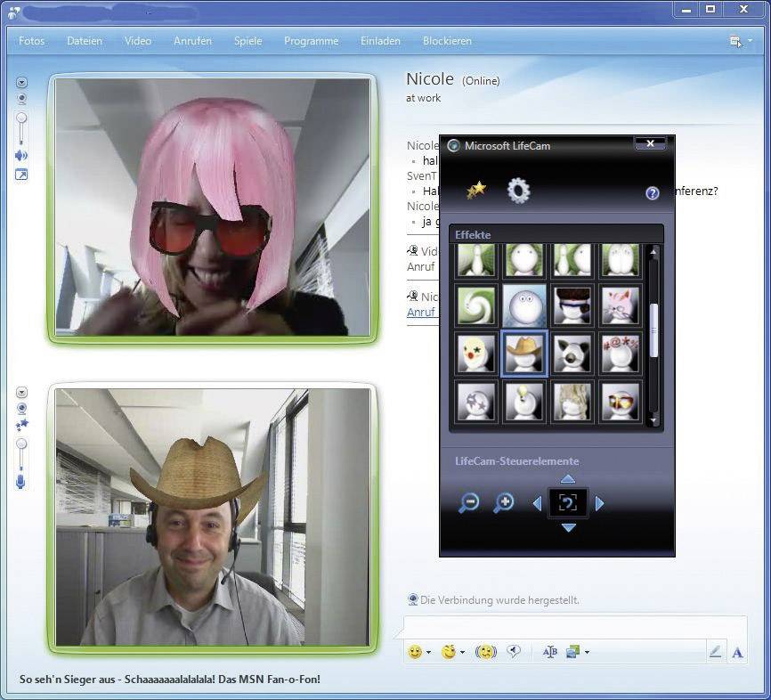Collapse the video panel using the top chevron
Viewport: 771px width, 700px height.
pos(20,83)
